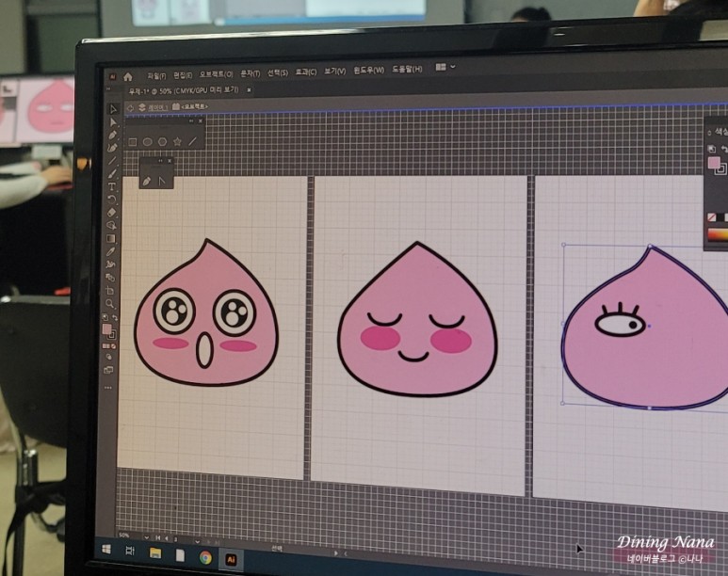
Task: Click the stroke color swatch in toolbar
Action: [x=112, y=335]
